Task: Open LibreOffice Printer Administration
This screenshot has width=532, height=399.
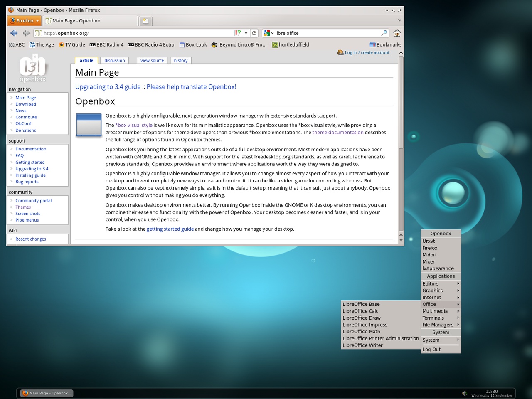Action: coord(381,339)
